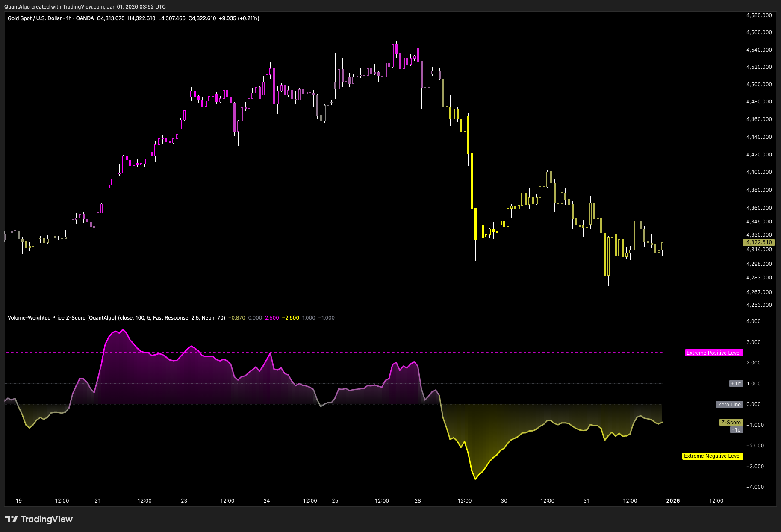The width and height of the screenshot is (781, 532).
Task: Click the Gold Spot / U.S. Dollar symbol title
Action: [35, 18]
